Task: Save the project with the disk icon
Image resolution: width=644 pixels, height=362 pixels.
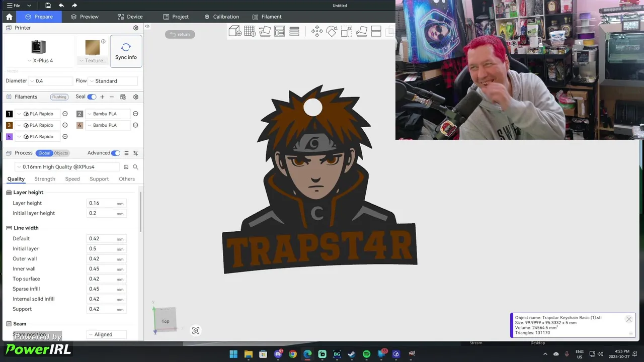Action: (48, 6)
